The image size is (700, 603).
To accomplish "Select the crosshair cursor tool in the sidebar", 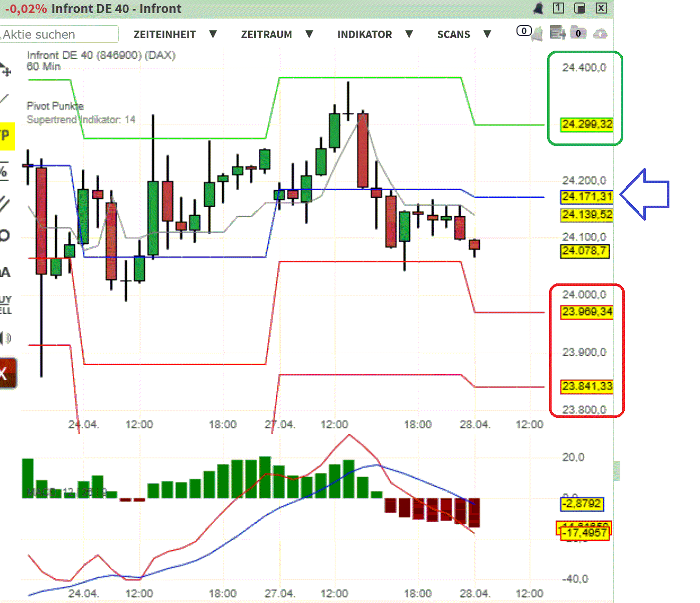I will (5, 69).
